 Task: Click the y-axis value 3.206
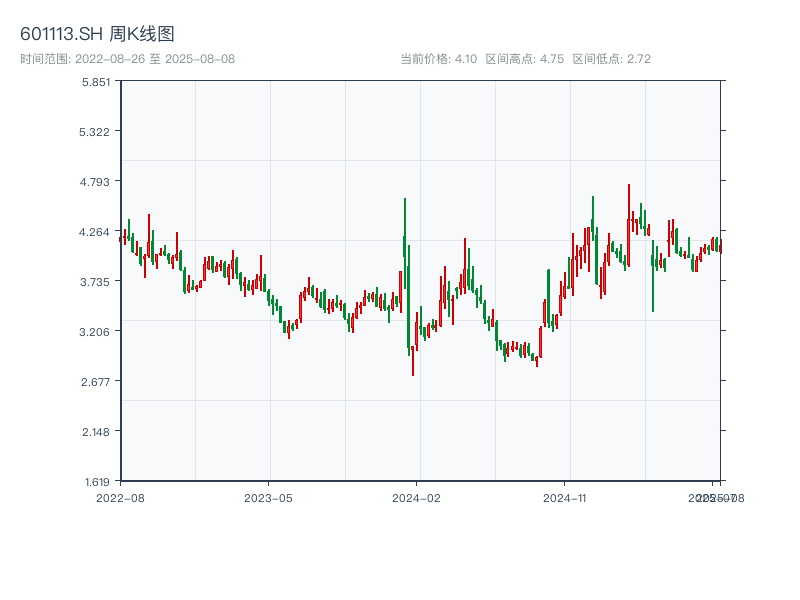94,332
